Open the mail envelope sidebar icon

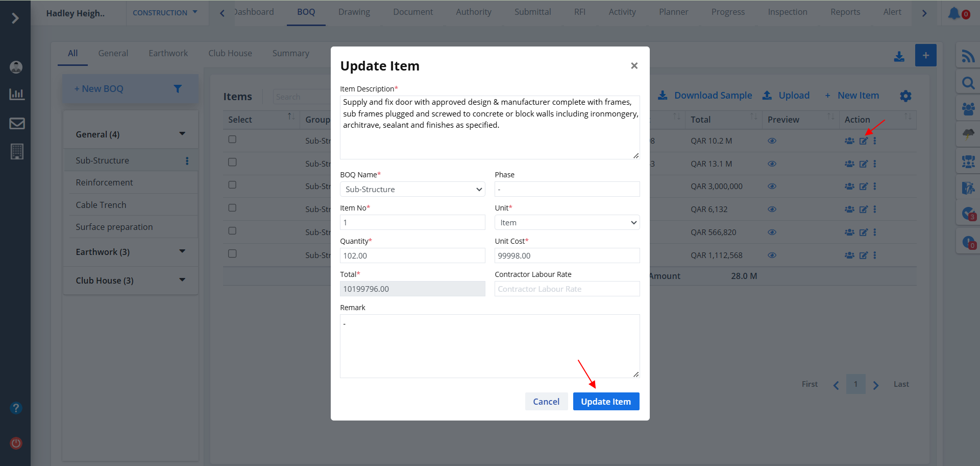click(x=17, y=123)
